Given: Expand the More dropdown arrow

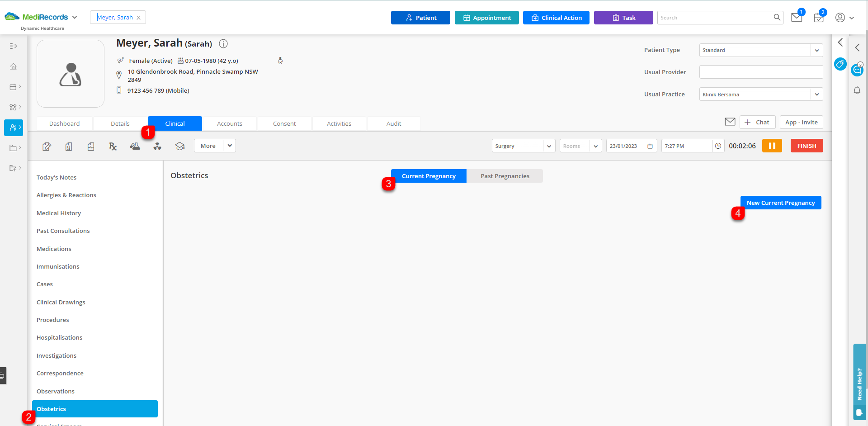Looking at the screenshot, I should (x=230, y=146).
